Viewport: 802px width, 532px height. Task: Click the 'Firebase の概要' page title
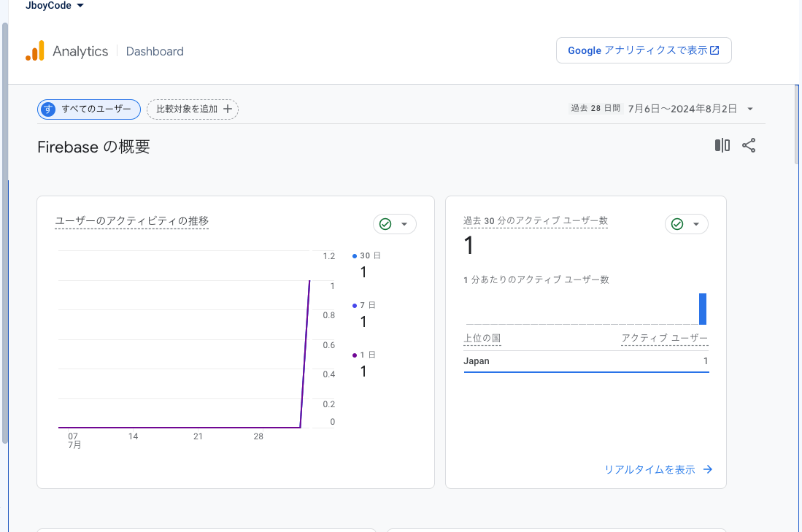tap(93, 147)
